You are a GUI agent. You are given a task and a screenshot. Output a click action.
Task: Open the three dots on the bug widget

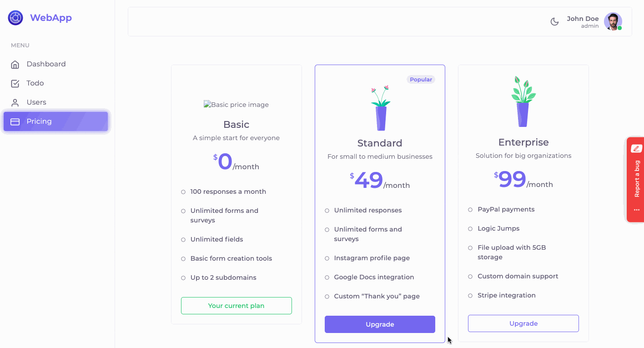tap(636, 210)
